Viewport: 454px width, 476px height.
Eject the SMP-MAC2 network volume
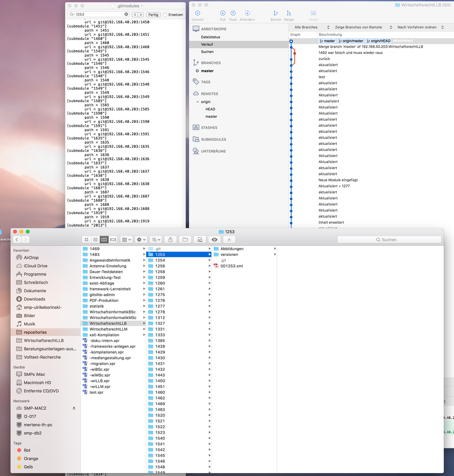coord(74,408)
